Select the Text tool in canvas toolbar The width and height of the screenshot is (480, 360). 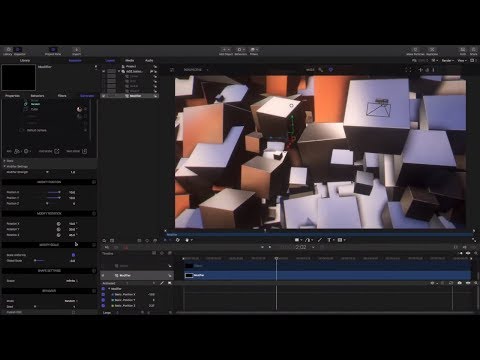[329, 240]
